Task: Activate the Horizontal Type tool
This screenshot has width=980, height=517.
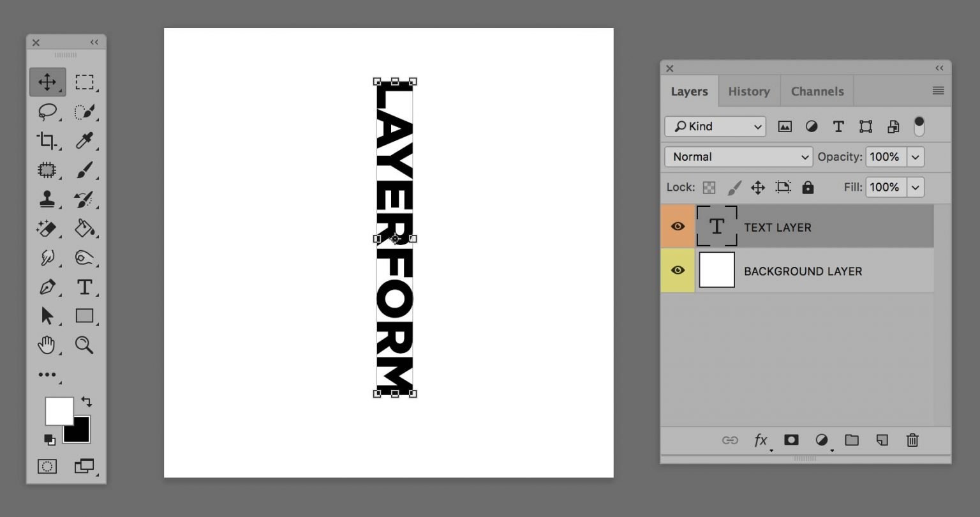Action: (85, 287)
